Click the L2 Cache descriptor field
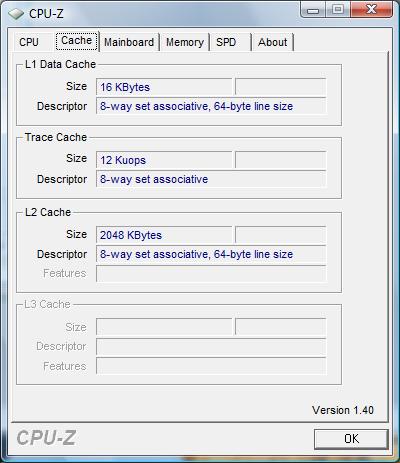Image resolution: width=400 pixels, height=463 pixels. 211,254
